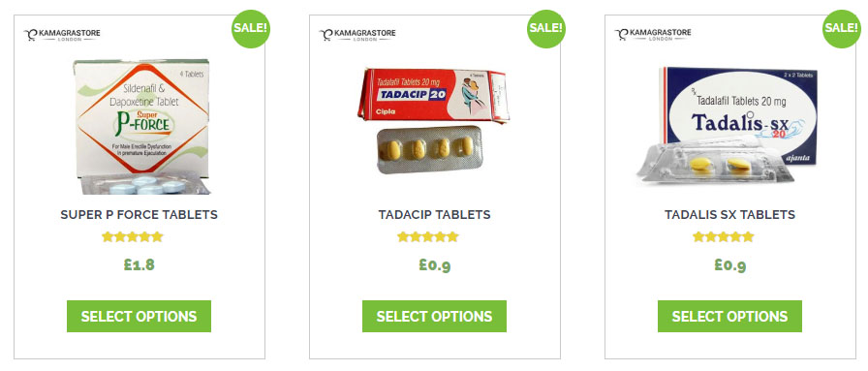Select options for Tadacip Tablets

[435, 316]
